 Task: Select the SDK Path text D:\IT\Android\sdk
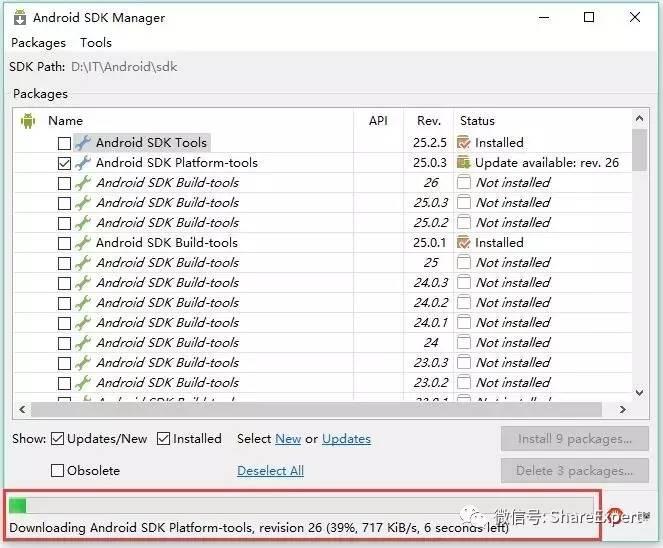click(x=124, y=67)
